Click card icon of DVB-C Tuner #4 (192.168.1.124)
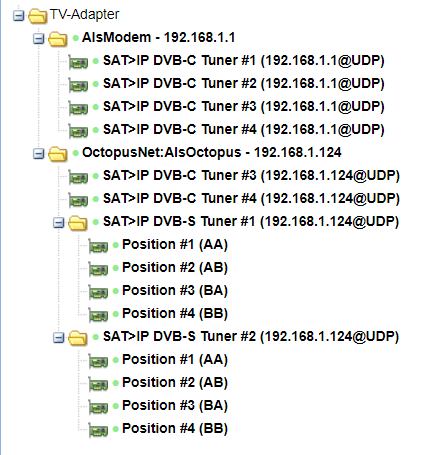The width and height of the screenshot is (439, 455). [x=78, y=200]
